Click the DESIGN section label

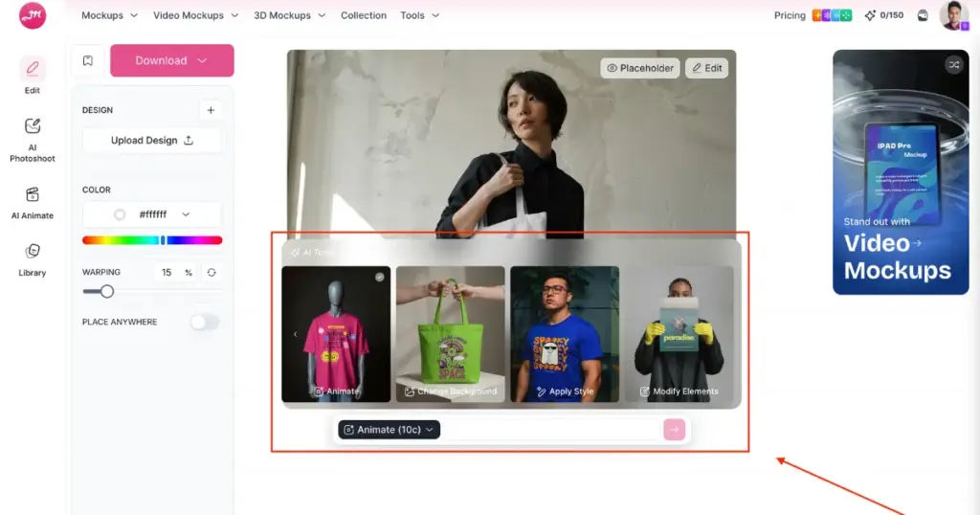(98, 110)
